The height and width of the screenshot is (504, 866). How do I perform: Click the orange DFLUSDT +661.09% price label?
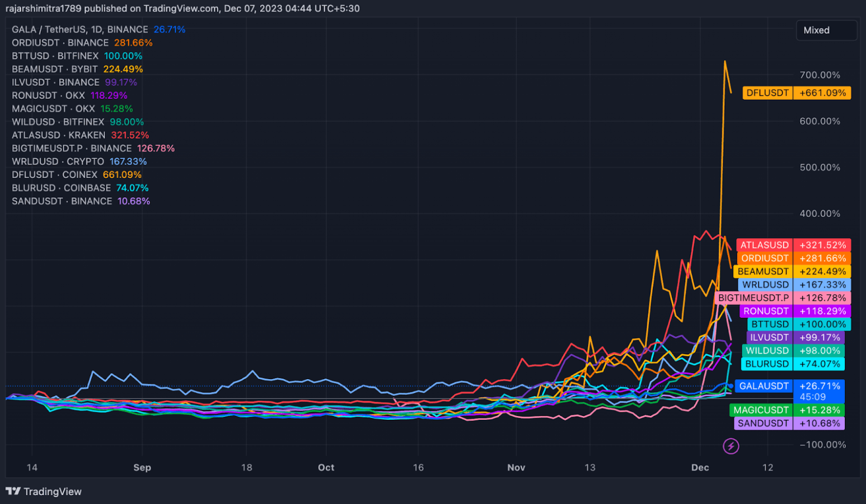coord(796,93)
